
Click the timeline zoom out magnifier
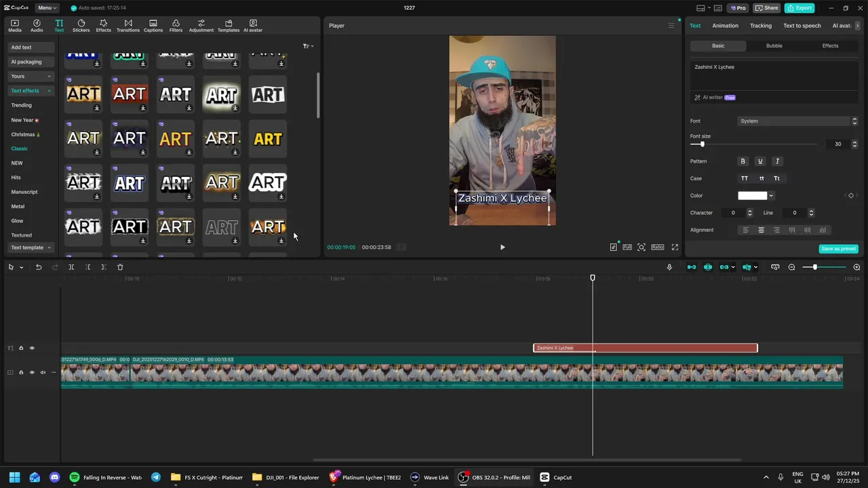coord(791,267)
